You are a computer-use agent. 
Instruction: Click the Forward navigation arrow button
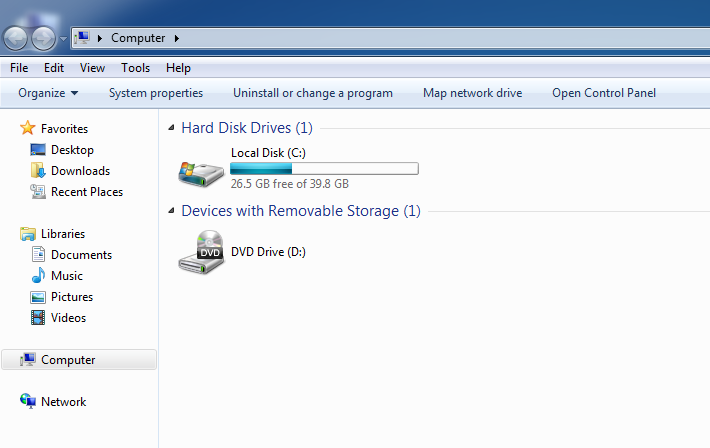43,38
